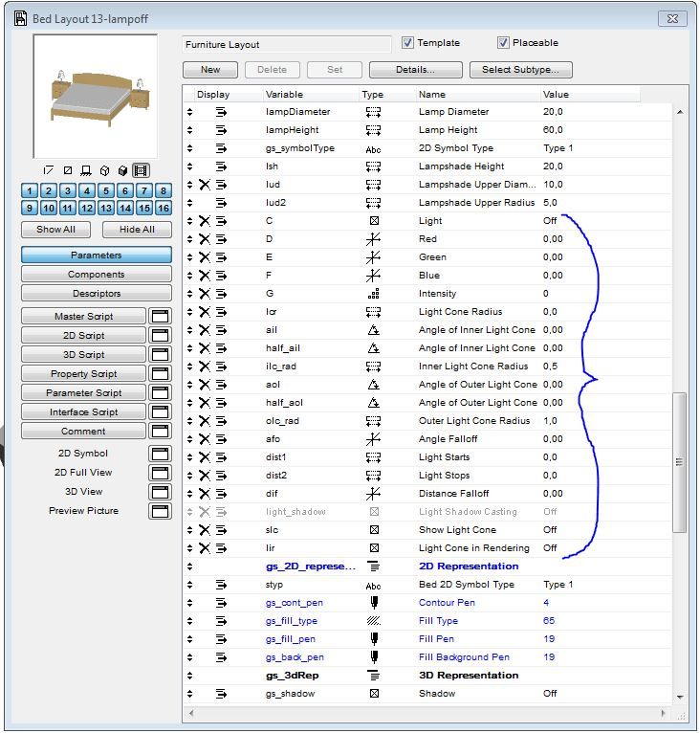Open Parameter Script window icon
Screen dimensions: 700x733
click(x=160, y=393)
